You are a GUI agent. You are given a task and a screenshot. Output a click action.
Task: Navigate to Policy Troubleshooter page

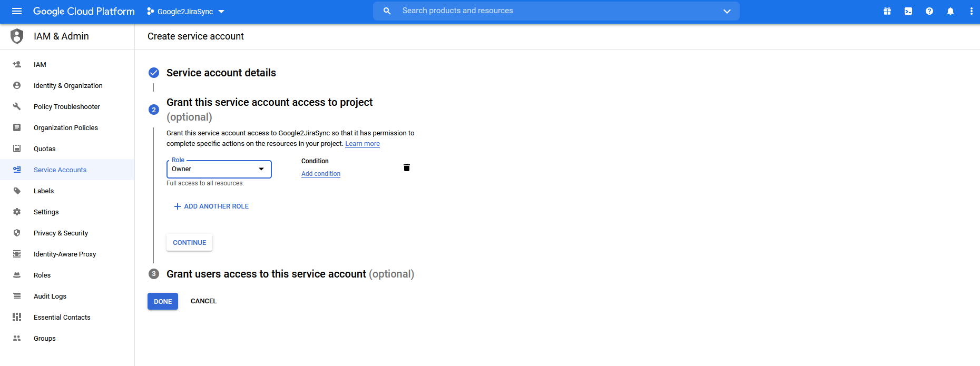point(67,106)
